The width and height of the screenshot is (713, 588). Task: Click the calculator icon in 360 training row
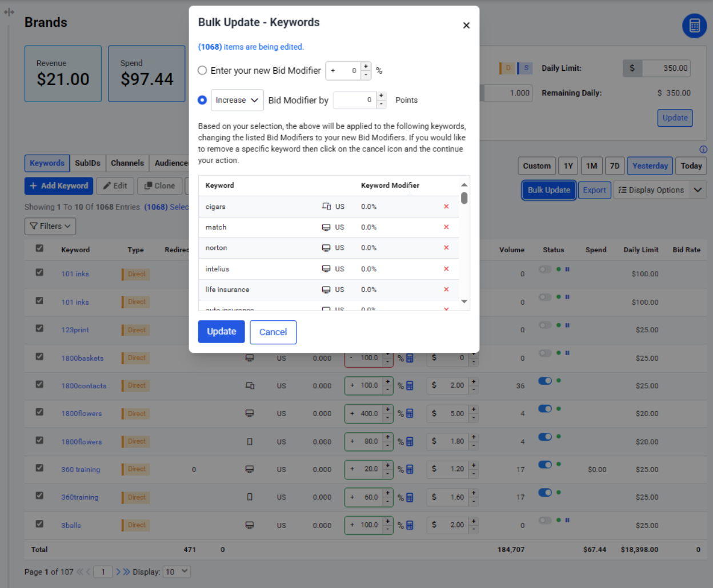(410, 469)
